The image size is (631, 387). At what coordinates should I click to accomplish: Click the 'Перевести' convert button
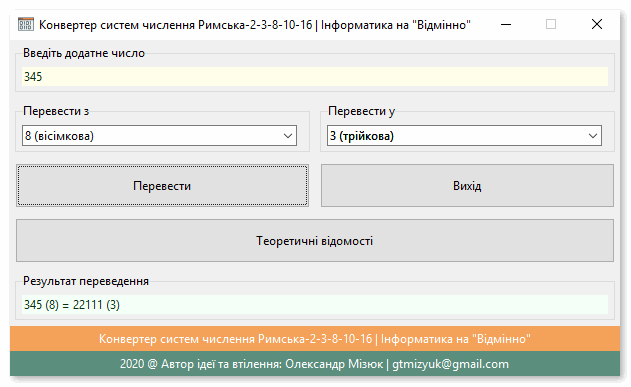pyautogui.click(x=162, y=185)
